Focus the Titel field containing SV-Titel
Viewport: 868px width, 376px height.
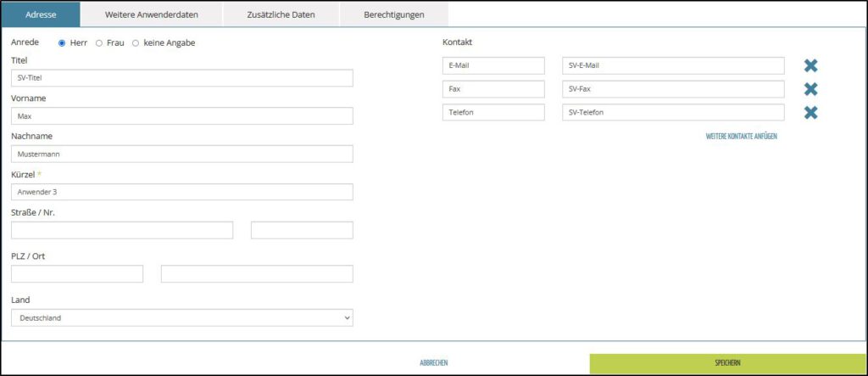182,78
